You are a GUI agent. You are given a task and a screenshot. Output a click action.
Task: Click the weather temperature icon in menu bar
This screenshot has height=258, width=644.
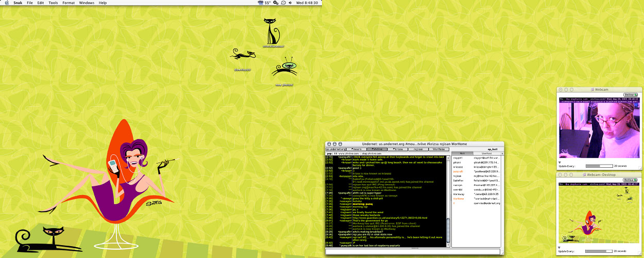coord(266,3)
